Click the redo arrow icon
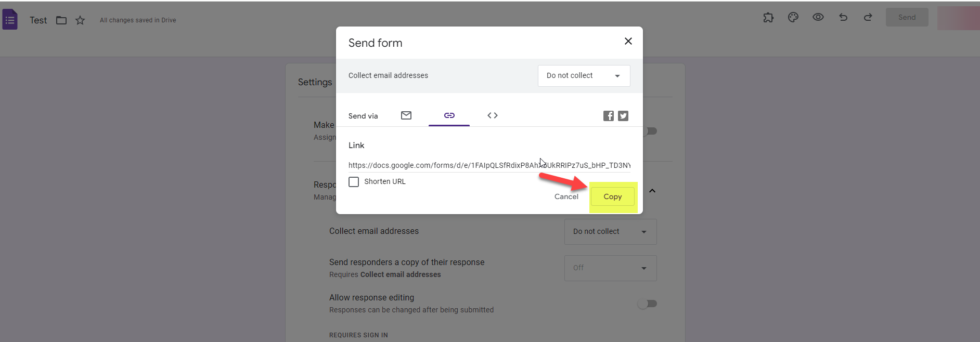 868,18
